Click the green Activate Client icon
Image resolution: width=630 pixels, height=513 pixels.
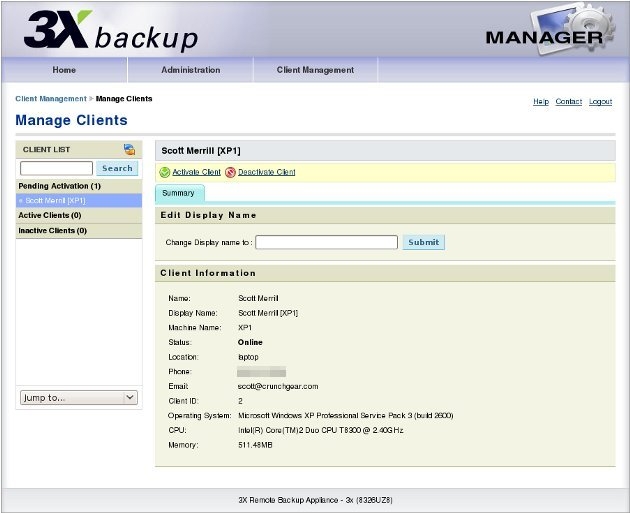click(165, 172)
